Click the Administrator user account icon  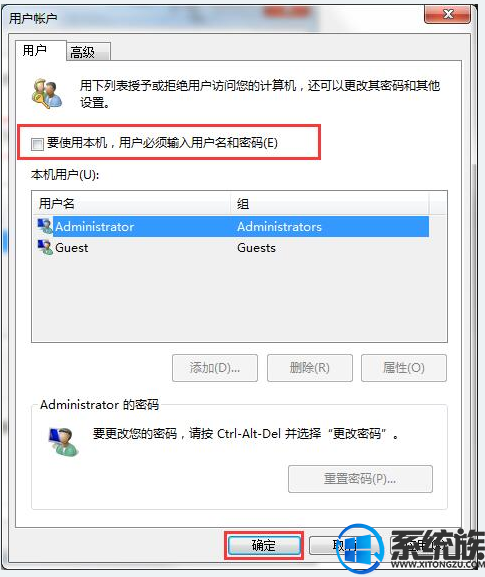45,226
